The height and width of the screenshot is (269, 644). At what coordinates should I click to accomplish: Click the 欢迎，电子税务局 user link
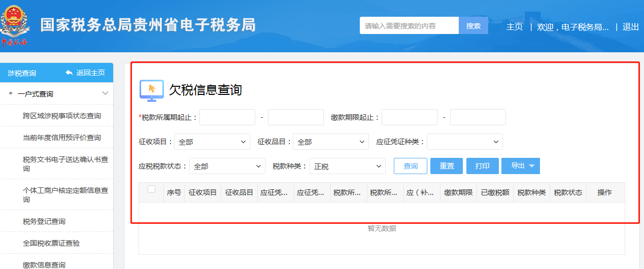click(x=573, y=27)
